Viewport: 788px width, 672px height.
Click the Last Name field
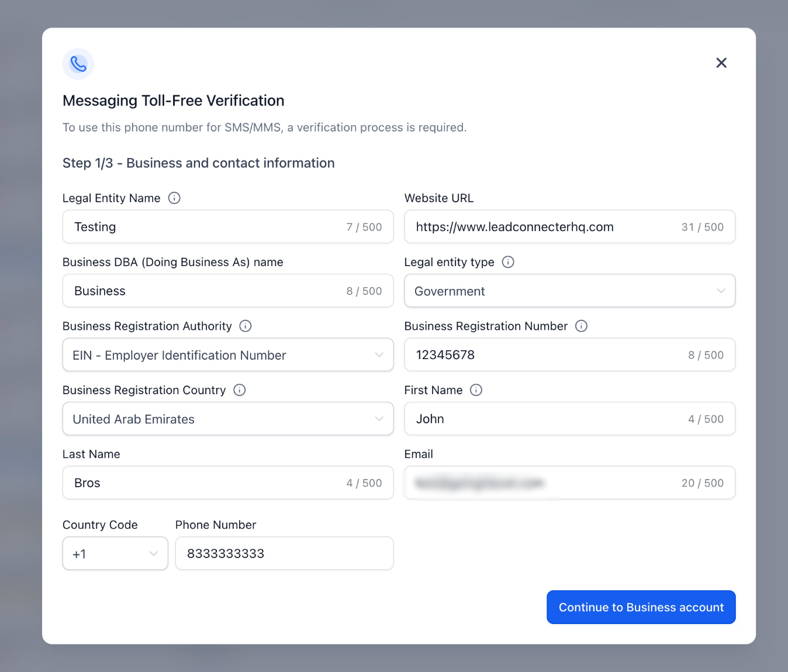(x=228, y=483)
